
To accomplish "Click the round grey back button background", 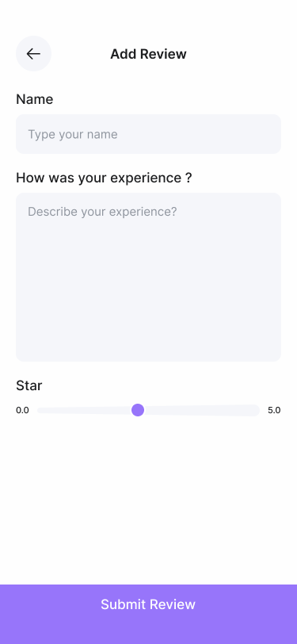I will pyautogui.click(x=33, y=54).
